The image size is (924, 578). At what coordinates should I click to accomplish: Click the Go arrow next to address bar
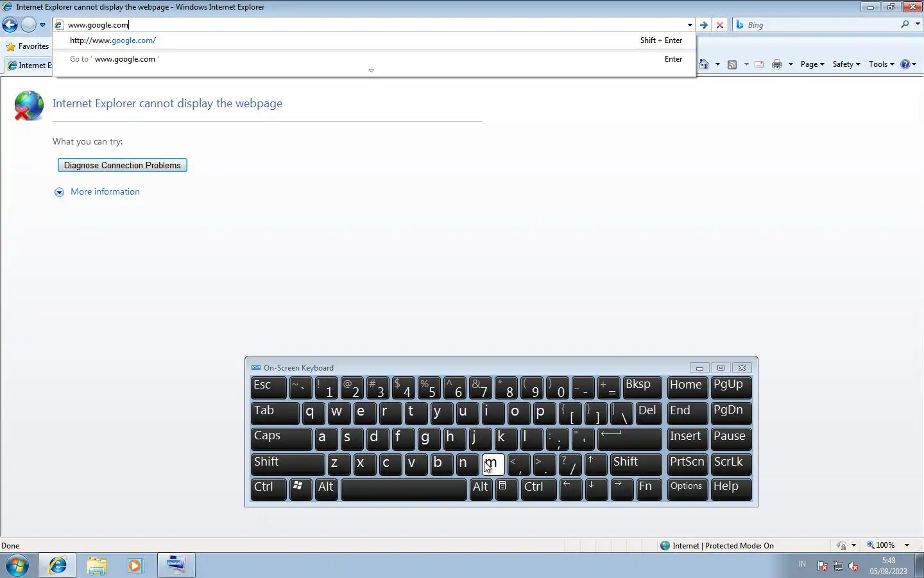point(704,25)
